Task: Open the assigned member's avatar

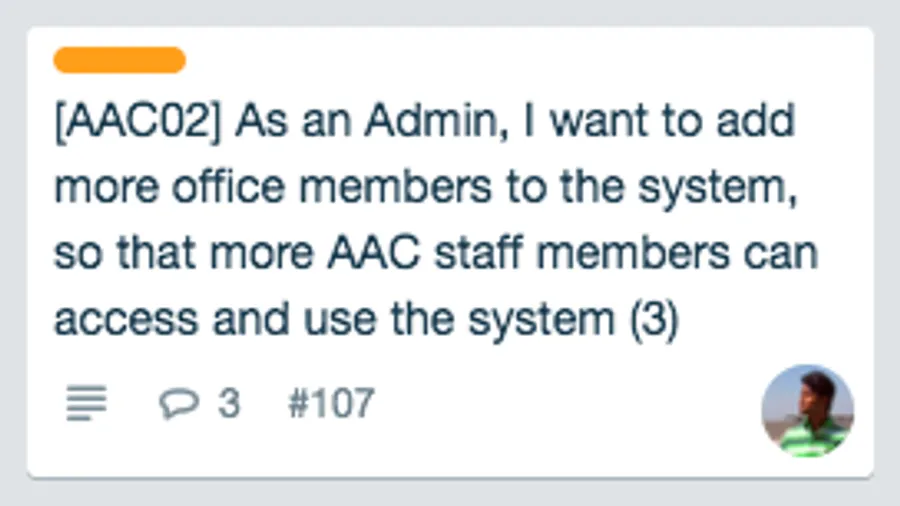Action: [807, 410]
